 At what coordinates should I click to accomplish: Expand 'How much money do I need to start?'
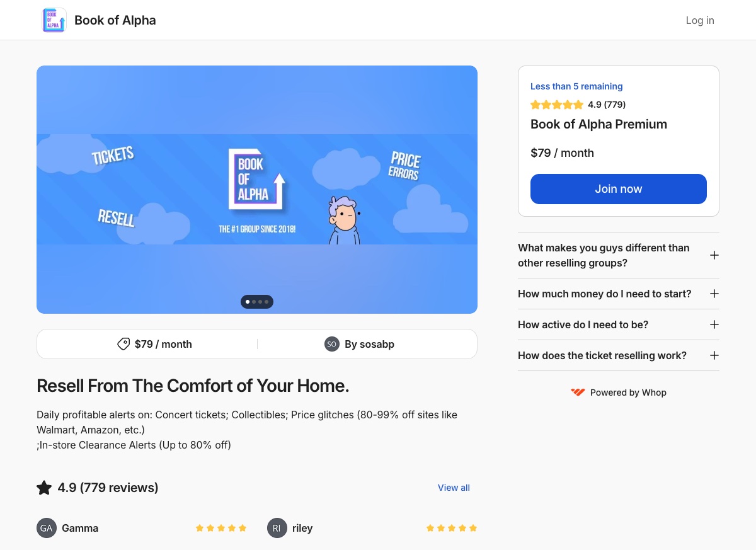[714, 294]
